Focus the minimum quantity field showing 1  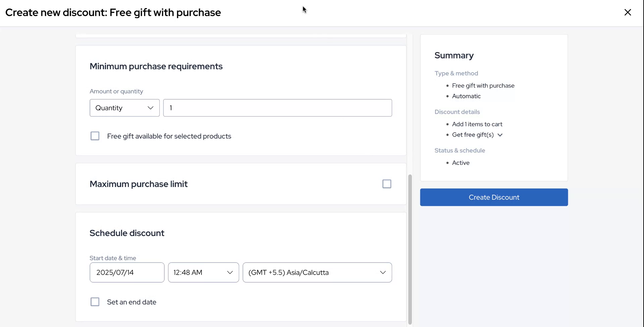coord(277,108)
